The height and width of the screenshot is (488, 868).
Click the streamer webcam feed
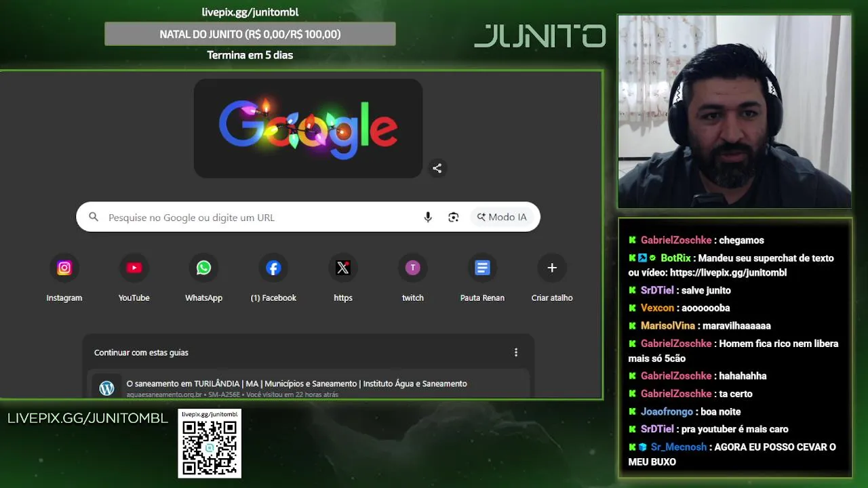tap(734, 112)
